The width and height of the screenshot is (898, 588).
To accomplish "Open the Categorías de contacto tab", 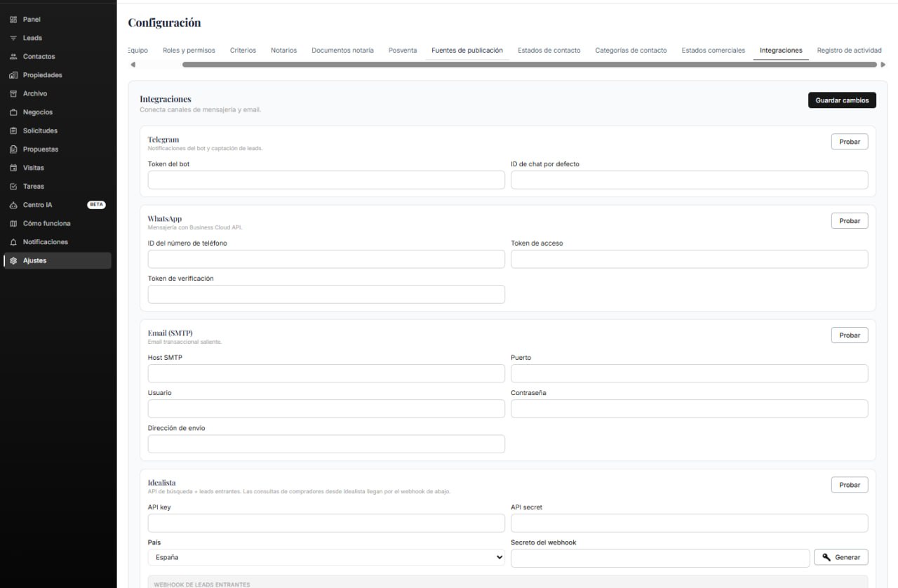I will [x=631, y=51].
